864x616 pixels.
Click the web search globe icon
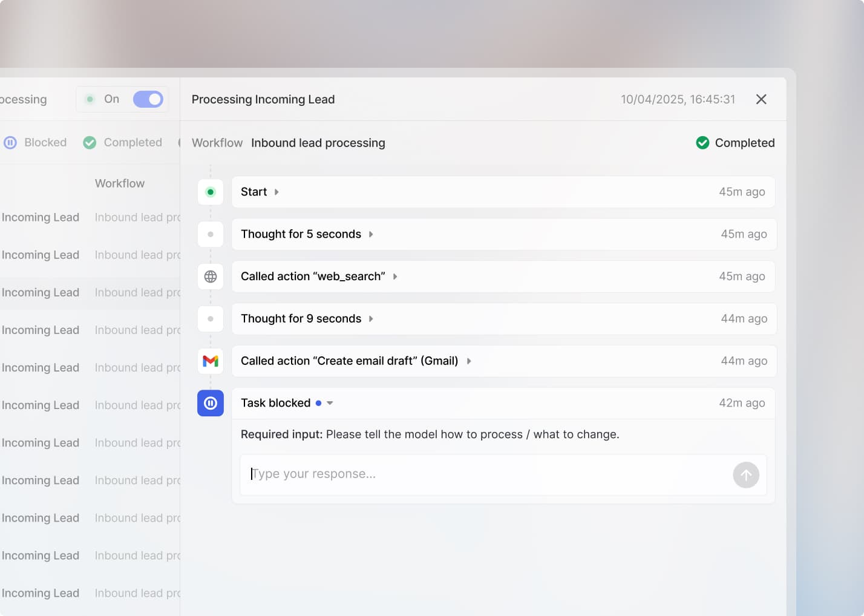pos(211,277)
